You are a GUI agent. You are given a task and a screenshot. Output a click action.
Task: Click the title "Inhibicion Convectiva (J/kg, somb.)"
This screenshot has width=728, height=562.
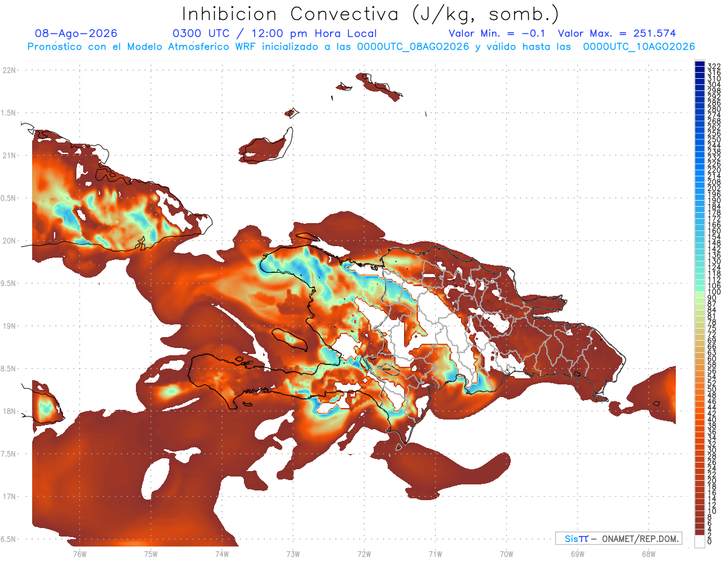click(370, 14)
